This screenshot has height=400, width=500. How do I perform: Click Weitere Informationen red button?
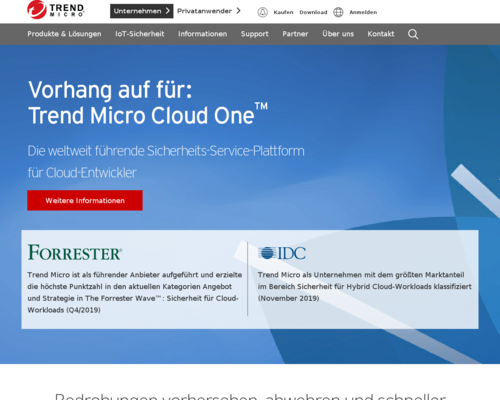coord(85,200)
